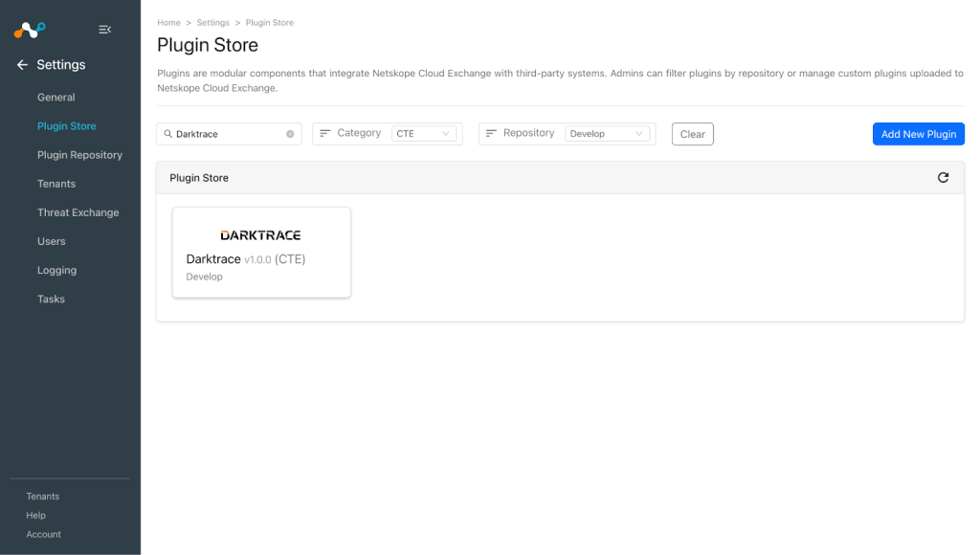Open the Repository Develop dropdown
This screenshot has height=555, width=980.
tap(608, 133)
